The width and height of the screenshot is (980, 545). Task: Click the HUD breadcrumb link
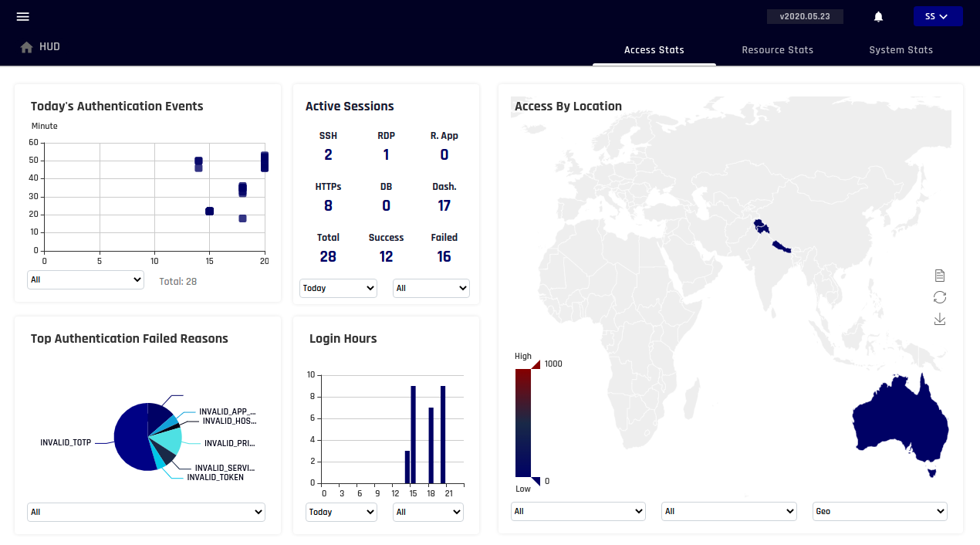pyautogui.click(x=49, y=47)
